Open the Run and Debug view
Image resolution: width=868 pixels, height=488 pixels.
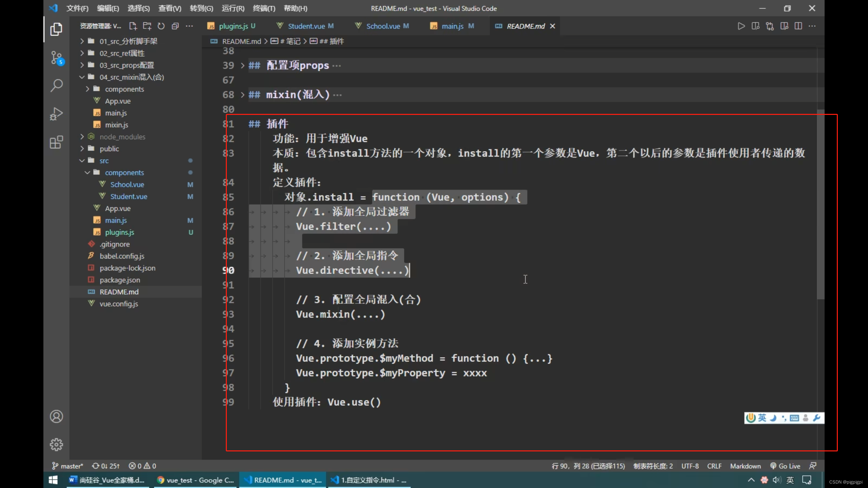[x=56, y=114]
